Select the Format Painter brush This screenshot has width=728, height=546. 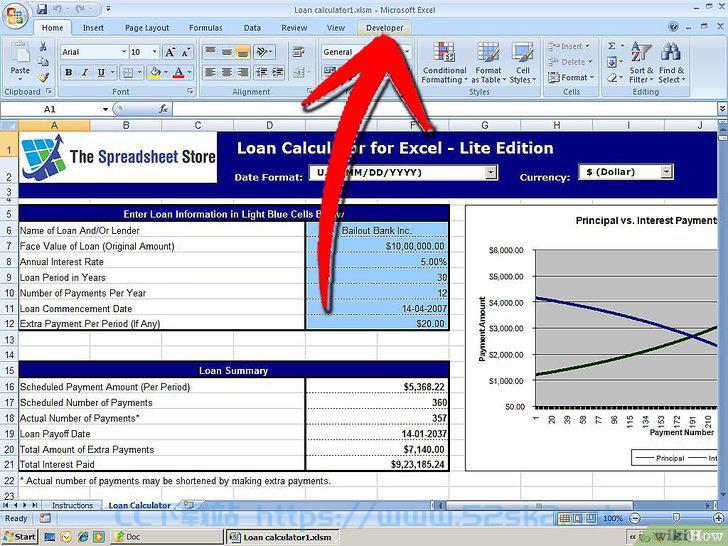(44, 77)
